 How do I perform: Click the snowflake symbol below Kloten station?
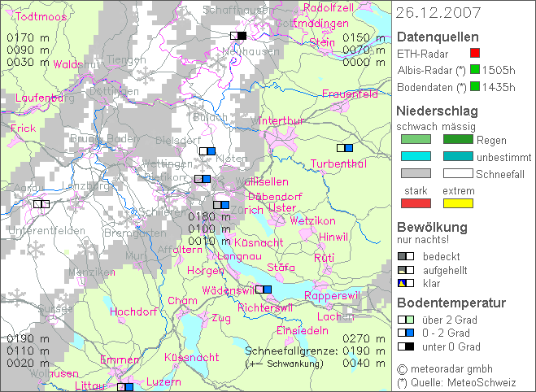point(203,164)
